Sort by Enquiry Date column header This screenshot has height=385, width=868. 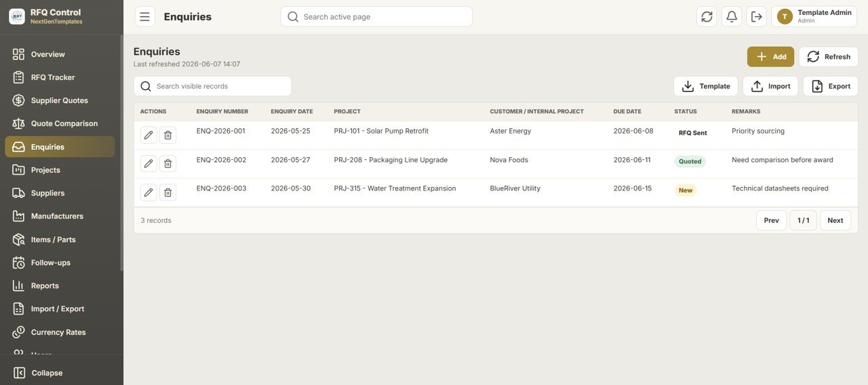pos(292,112)
